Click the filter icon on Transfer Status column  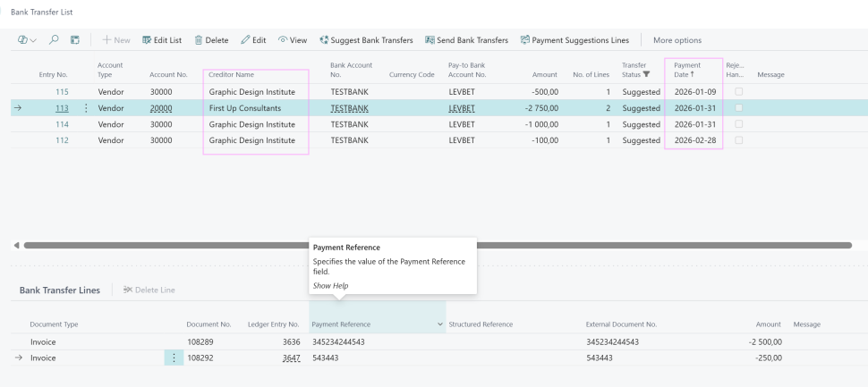[x=646, y=74]
